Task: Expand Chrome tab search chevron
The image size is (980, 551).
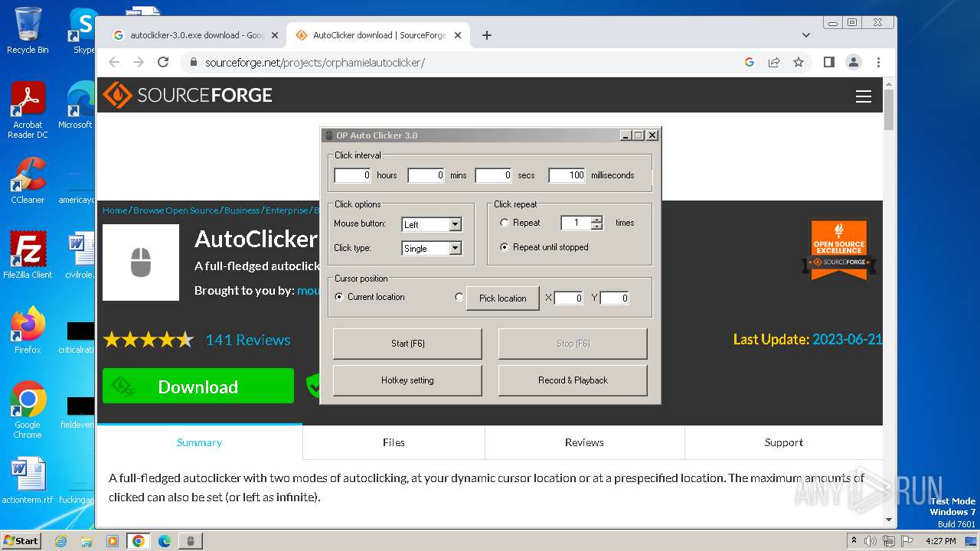Action: pos(806,35)
